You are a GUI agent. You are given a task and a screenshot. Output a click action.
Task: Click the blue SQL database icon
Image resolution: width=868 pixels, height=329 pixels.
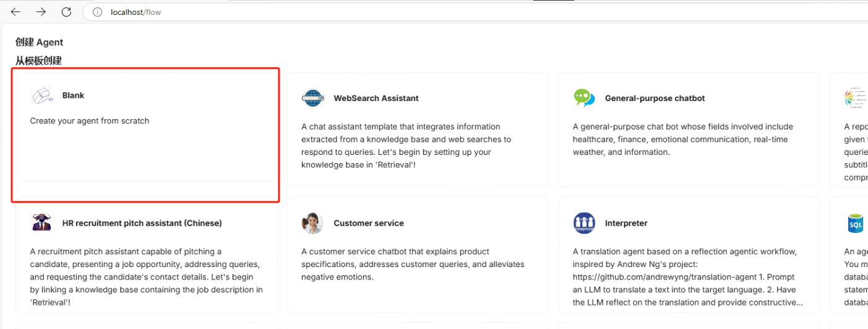pos(856,223)
